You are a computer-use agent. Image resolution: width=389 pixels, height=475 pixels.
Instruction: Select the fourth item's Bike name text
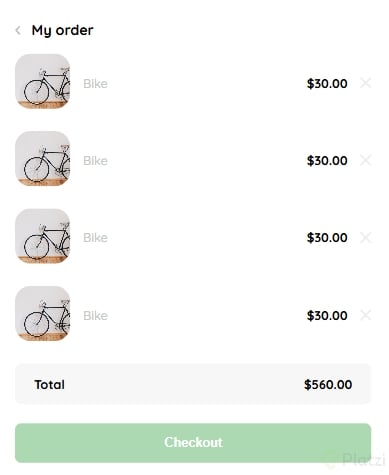(x=95, y=316)
